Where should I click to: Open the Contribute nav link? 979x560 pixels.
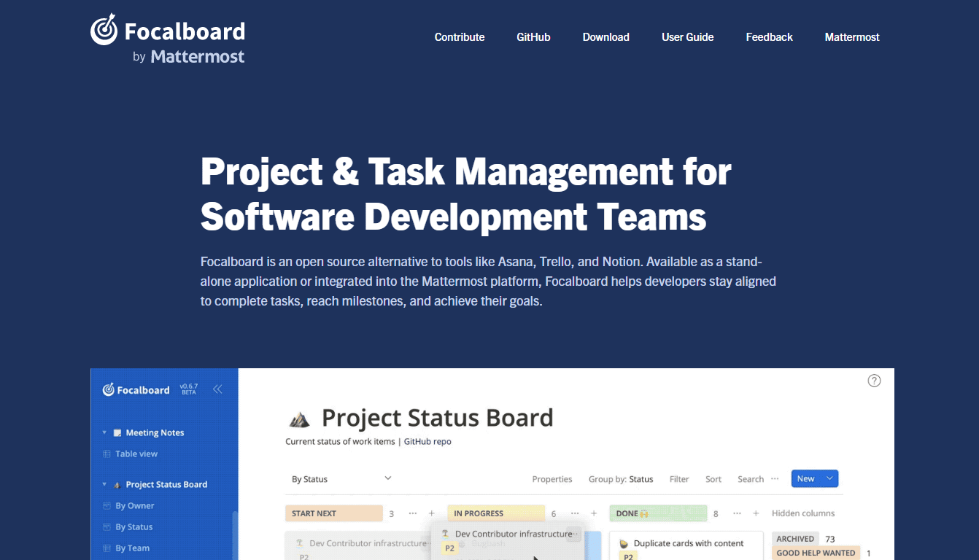460,37
